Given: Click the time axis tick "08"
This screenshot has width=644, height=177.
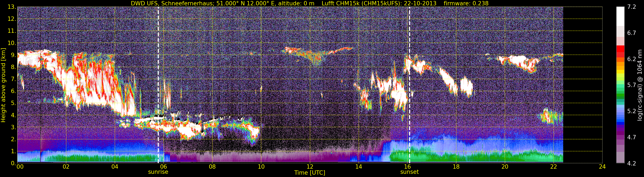Looking at the screenshot, I should 212,167.
